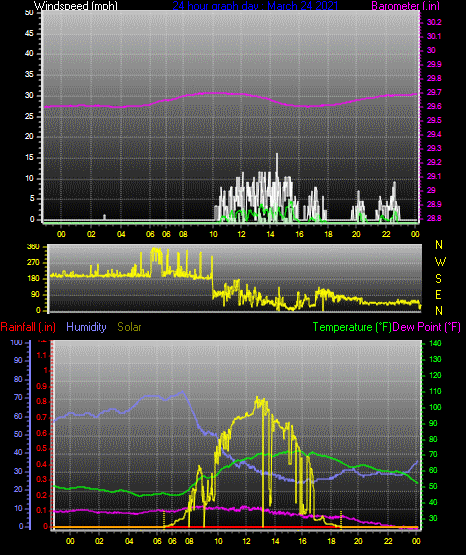Screen dimensions: 466x555
Task: Click 29.7 on the barometer axis
Action: click(x=434, y=92)
